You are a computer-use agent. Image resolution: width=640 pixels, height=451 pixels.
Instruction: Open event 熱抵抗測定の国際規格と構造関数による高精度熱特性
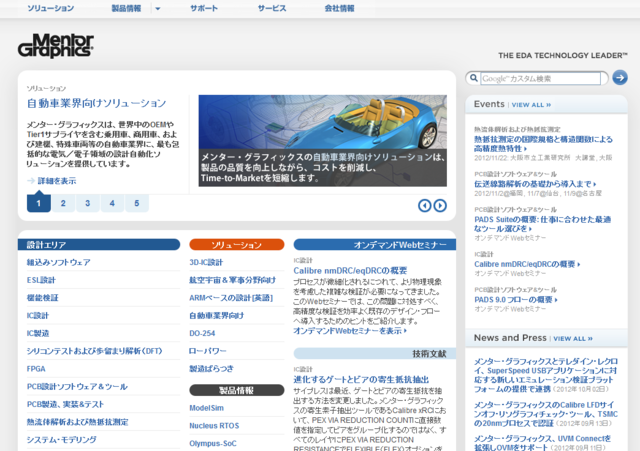[543, 144]
